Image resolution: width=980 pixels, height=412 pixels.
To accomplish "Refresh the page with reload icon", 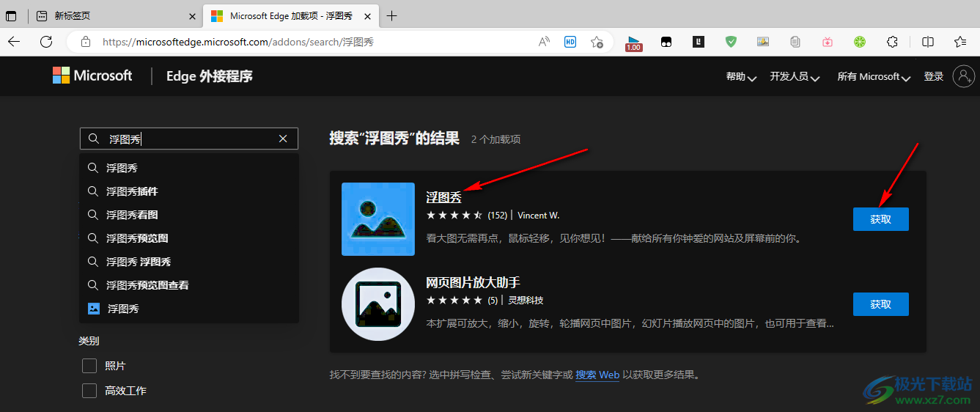I will click(x=46, y=42).
